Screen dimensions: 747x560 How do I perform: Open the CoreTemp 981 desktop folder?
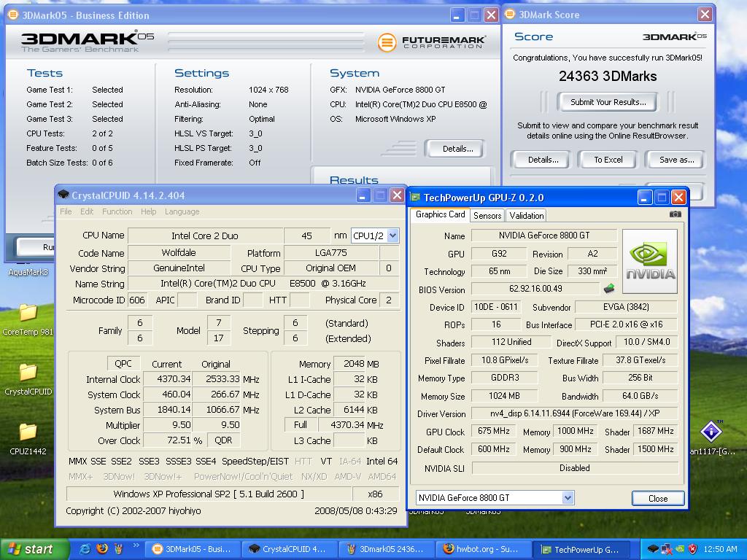click(28, 319)
